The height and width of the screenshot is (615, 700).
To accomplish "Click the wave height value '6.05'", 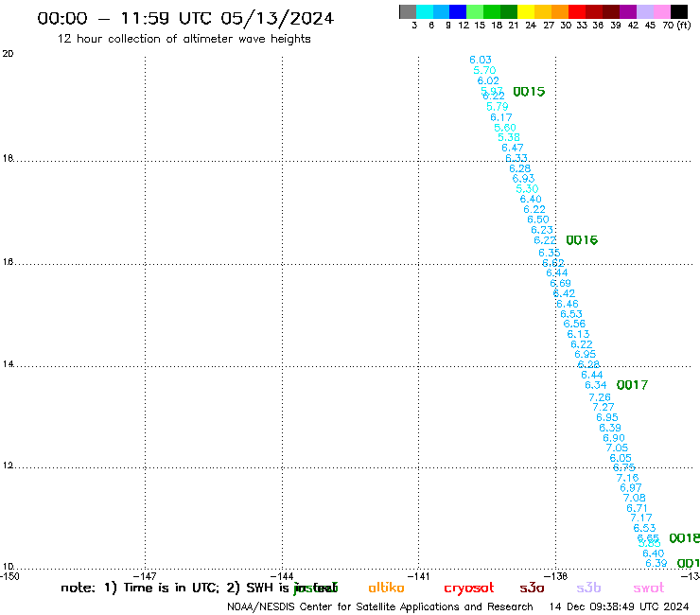I will 621,458.
